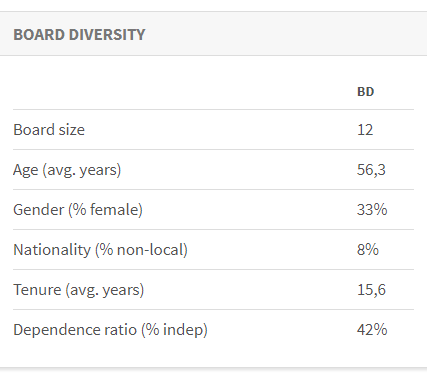
Task: Click the 8% non-local value
Action: (x=368, y=250)
